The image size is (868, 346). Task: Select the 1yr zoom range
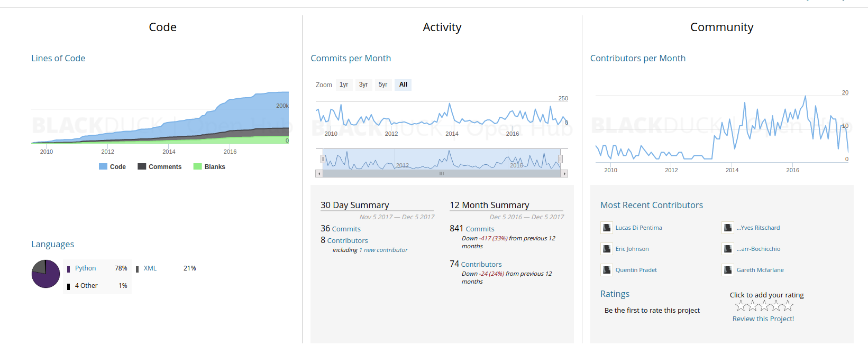pos(344,85)
